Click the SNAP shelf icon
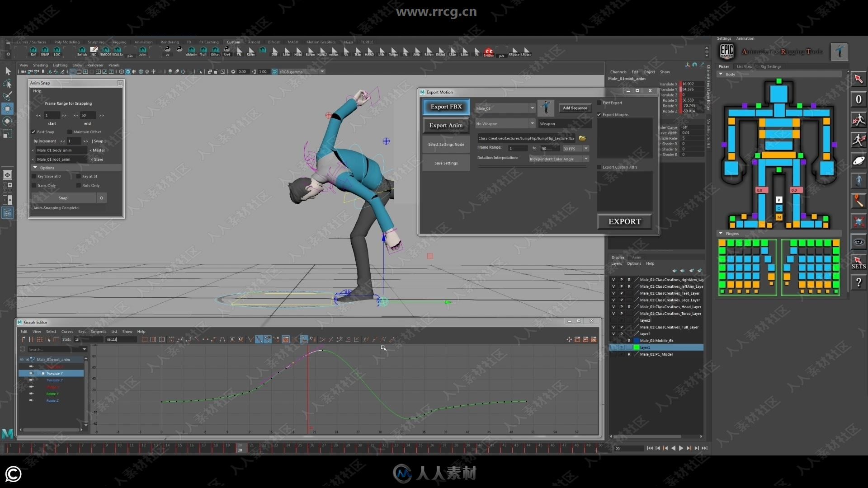Image resolution: width=868 pixels, height=488 pixels. [x=45, y=51]
